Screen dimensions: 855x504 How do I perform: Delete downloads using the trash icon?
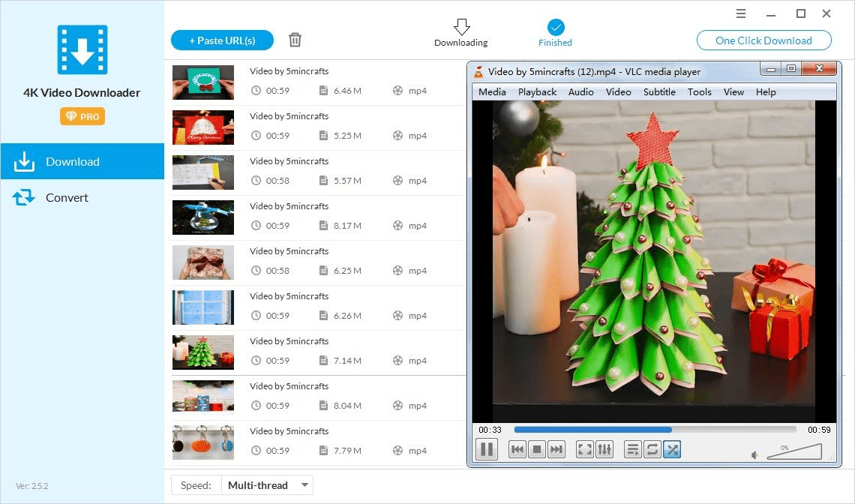[x=295, y=39]
